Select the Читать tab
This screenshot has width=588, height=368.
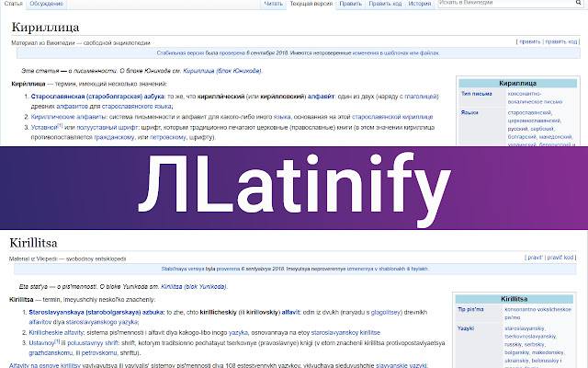274,4
